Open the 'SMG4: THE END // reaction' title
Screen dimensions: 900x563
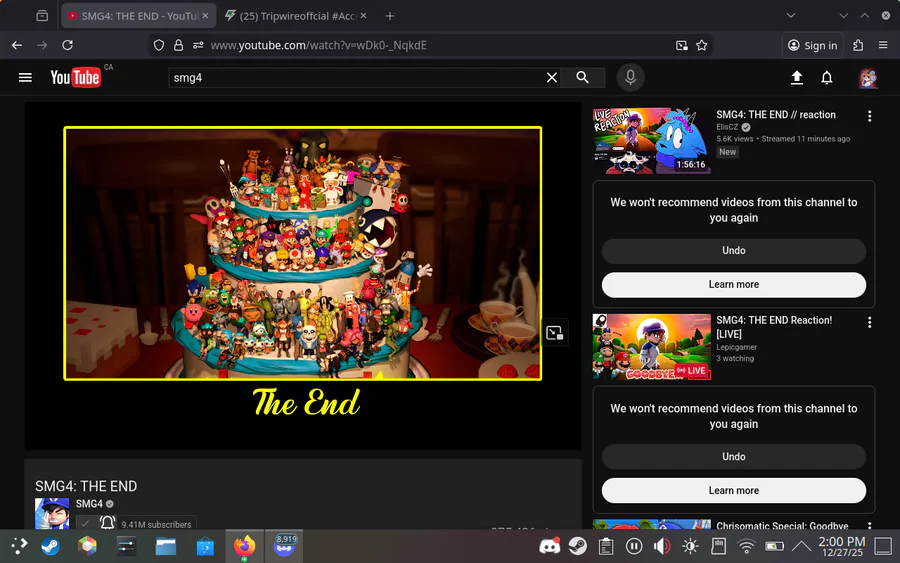pyautogui.click(x=775, y=115)
